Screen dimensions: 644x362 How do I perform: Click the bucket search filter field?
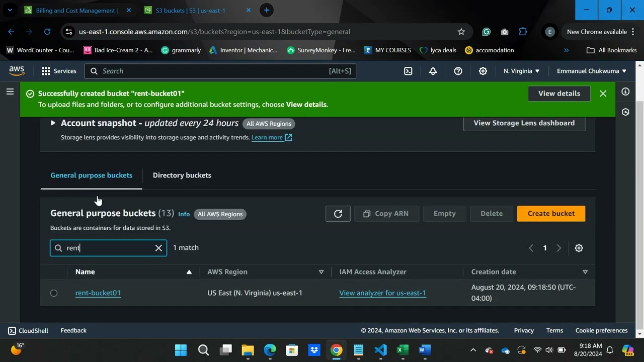pos(108,248)
